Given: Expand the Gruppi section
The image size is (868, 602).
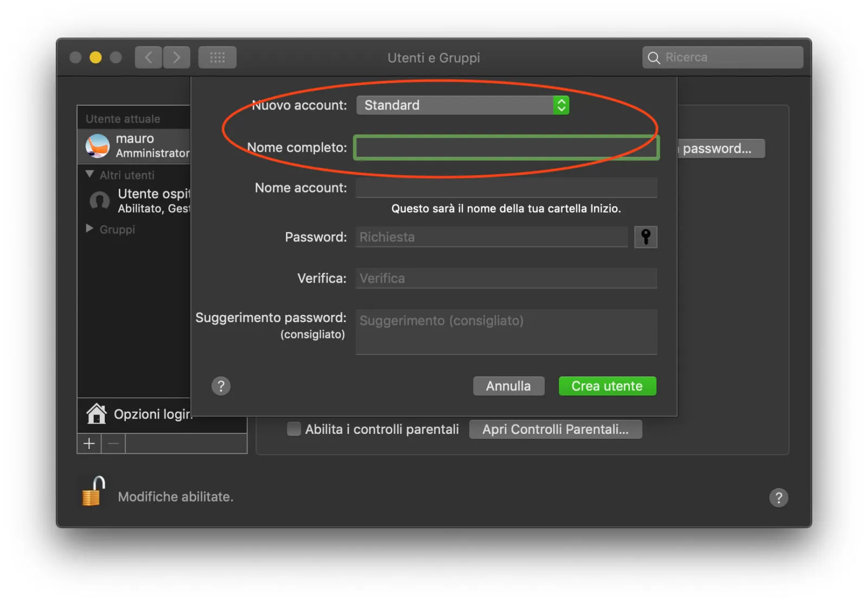Looking at the screenshot, I should (90, 228).
